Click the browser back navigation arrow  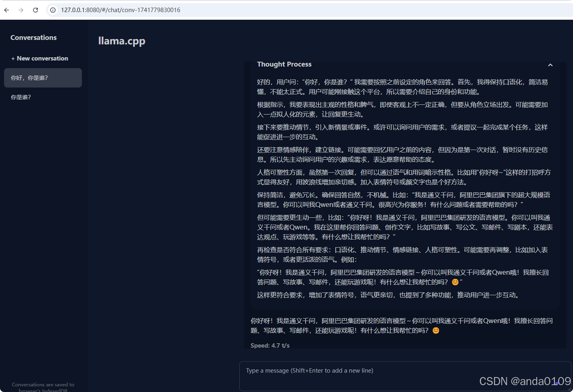pyautogui.click(x=6, y=10)
